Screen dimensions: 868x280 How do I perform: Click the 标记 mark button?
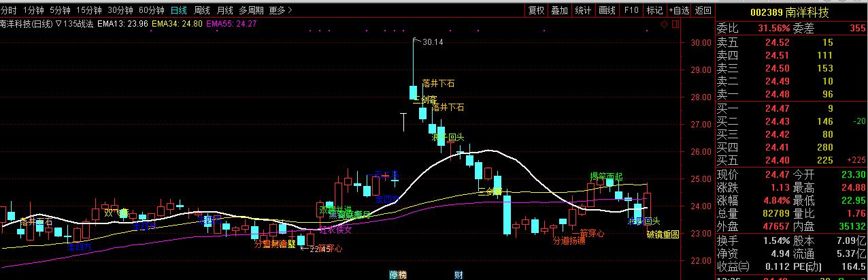pos(654,10)
